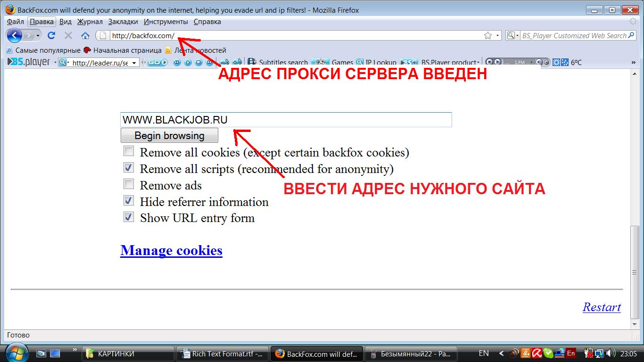This screenshot has height=362, width=644.
Task: Click the system volume tray icon
Action: [611, 353]
